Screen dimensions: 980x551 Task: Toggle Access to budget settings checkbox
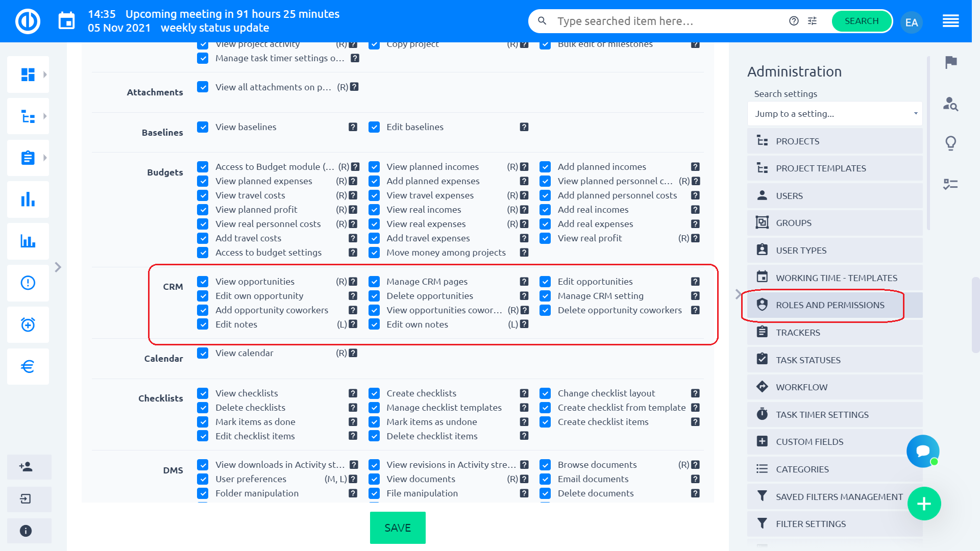[203, 253]
